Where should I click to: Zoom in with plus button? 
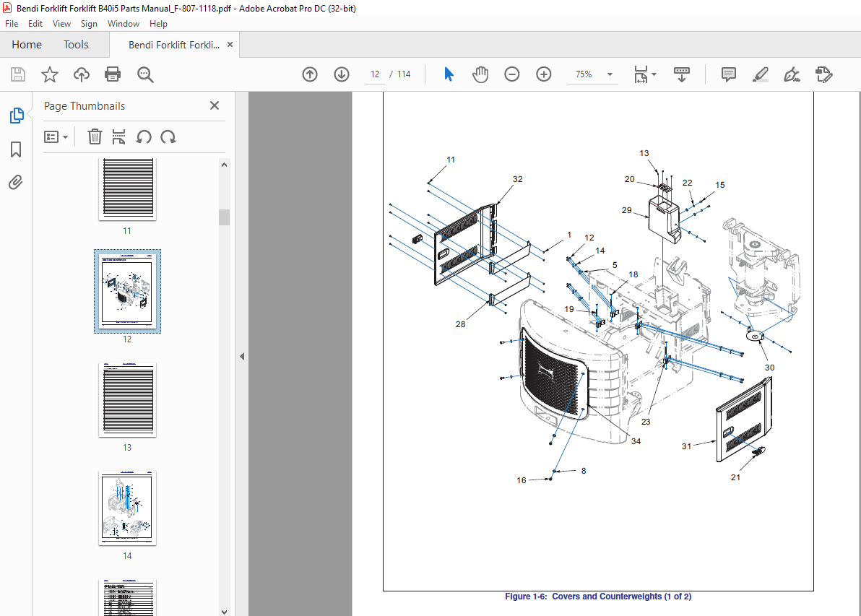544,74
